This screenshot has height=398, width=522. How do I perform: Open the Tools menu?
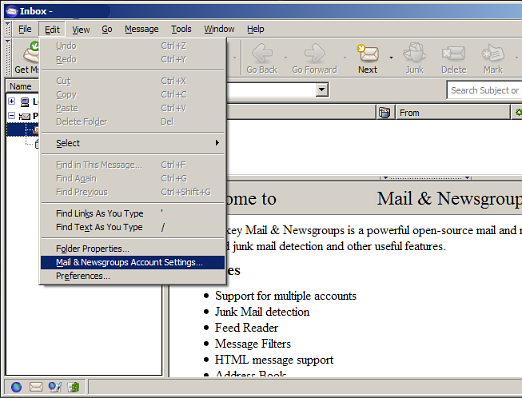point(181,29)
